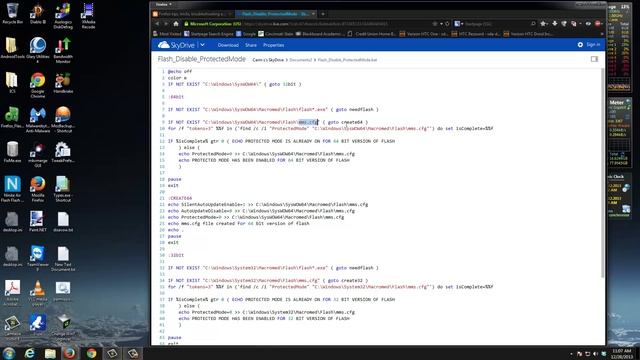Open the Paint.NET desktop shortcut
This screenshot has width=640, height=360.
point(38,222)
